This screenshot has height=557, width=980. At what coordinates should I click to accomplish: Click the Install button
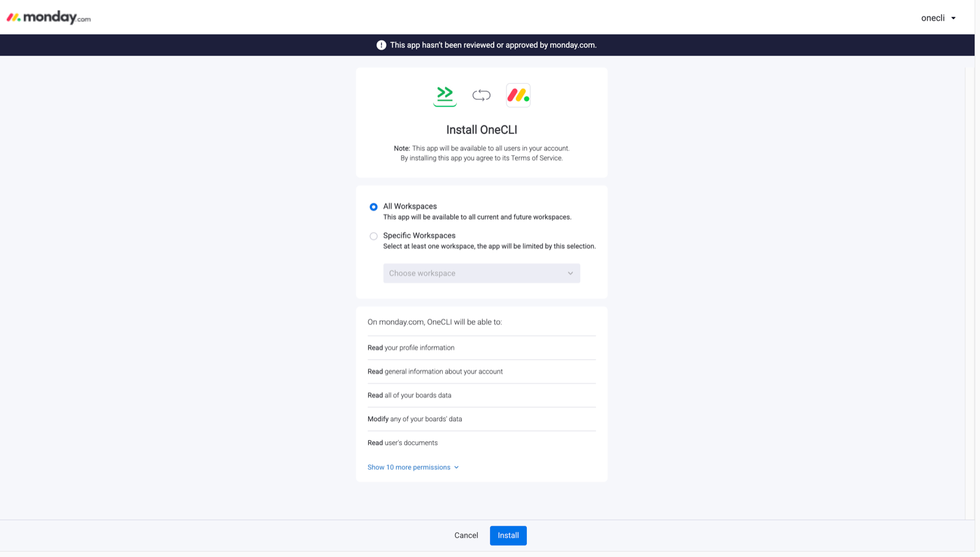click(x=508, y=536)
